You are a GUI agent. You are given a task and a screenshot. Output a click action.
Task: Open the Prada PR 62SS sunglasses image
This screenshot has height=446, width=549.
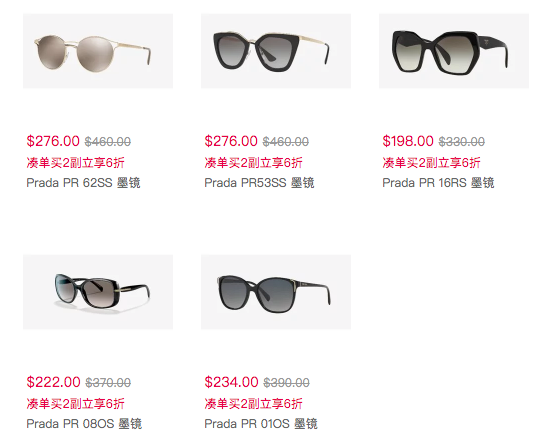pos(98,51)
